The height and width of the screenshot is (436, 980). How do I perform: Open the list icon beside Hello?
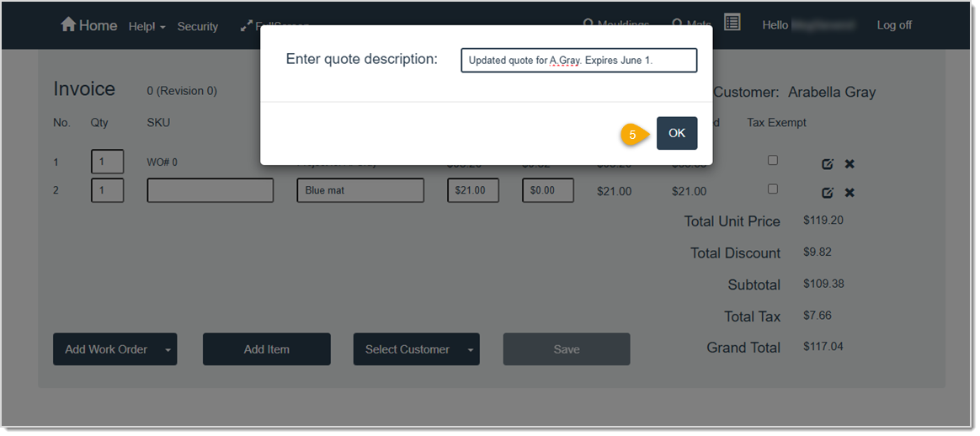[x=732, y=24]
